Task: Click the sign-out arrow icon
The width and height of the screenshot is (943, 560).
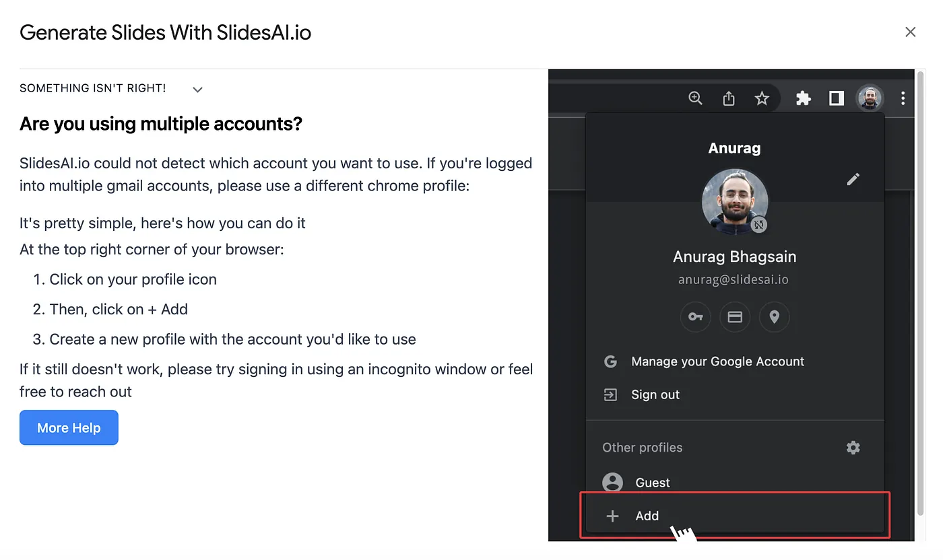Action: pyautogui.click(x=611, y=394)
